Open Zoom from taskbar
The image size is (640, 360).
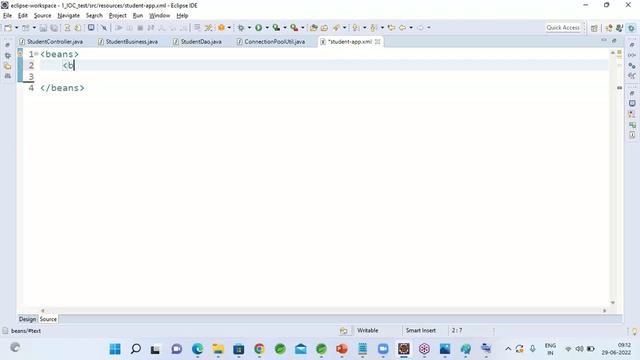coord(383,349)
